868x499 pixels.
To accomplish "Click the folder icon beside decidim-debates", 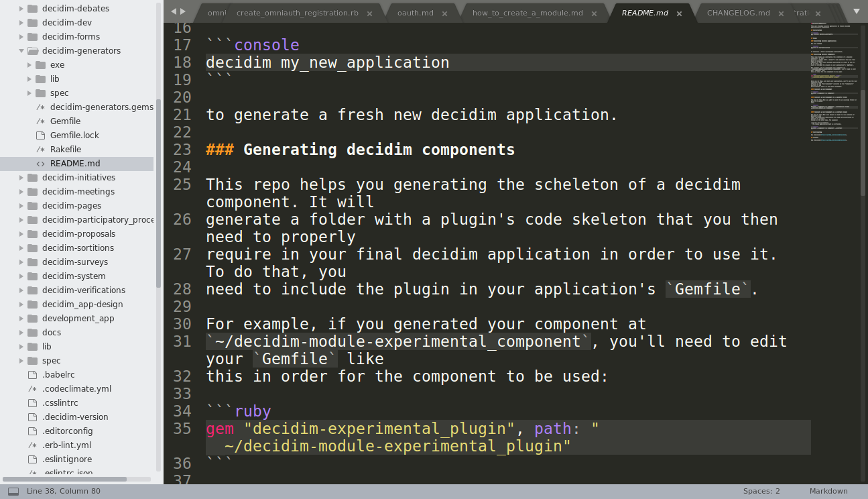I will coord(32,9).
